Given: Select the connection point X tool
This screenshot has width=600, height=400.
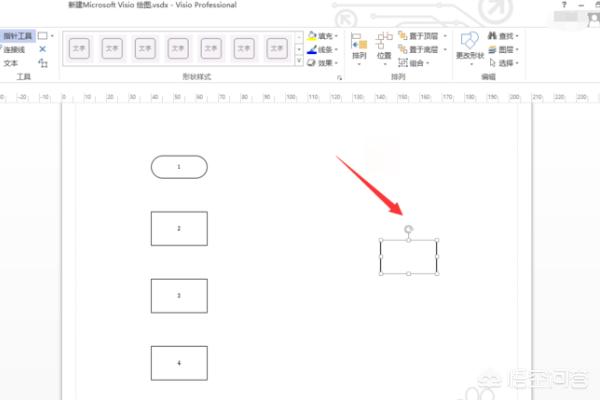Looking at the screenshot, I should 42,49.
